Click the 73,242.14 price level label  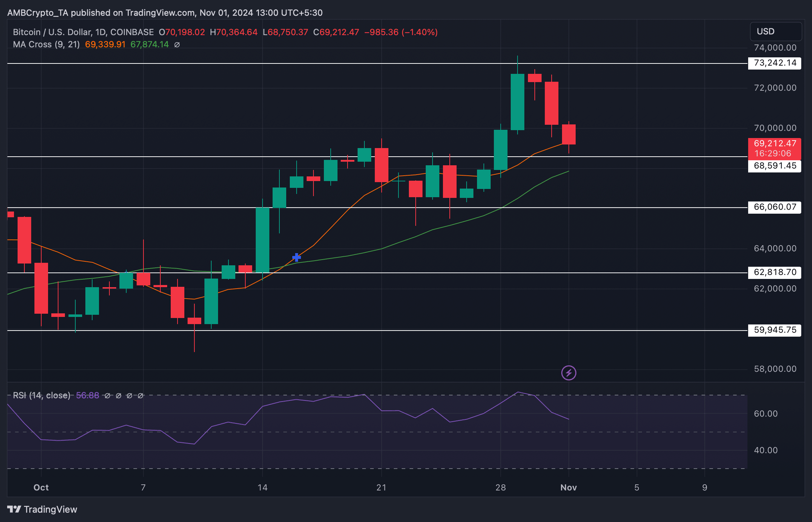(x=775, y=63)
